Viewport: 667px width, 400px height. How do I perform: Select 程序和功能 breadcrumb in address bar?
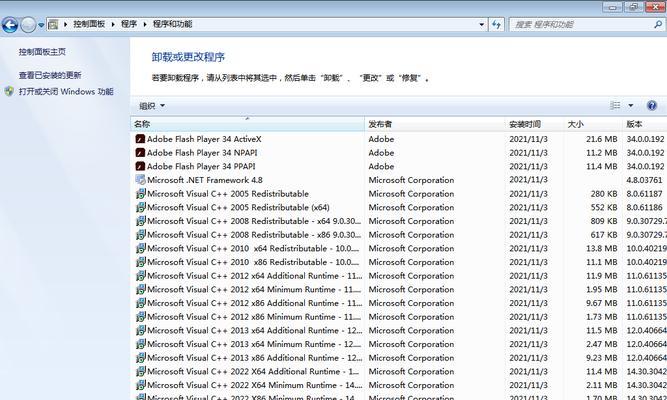click(x=172, y=24)
